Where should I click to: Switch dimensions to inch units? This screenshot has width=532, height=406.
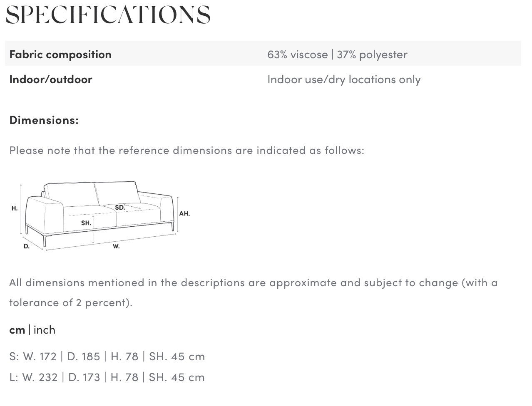tap(45, 330)
